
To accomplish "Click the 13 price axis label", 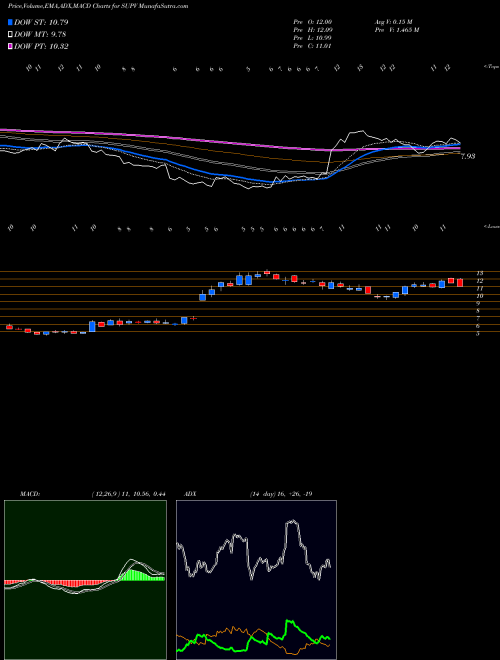I will 479,273.
